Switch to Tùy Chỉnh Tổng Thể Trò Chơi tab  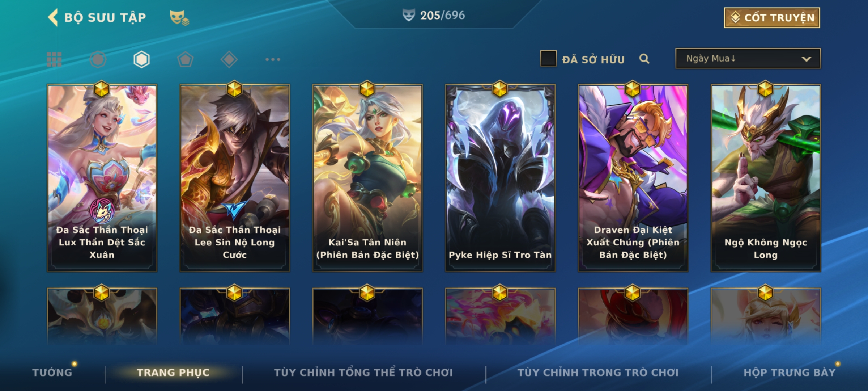coord(363,372)
